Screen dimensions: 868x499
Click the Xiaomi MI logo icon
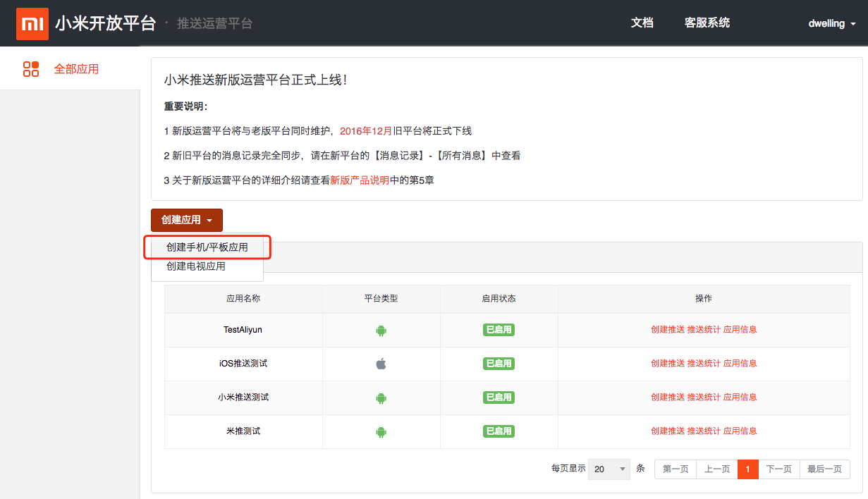pos(32,24)
